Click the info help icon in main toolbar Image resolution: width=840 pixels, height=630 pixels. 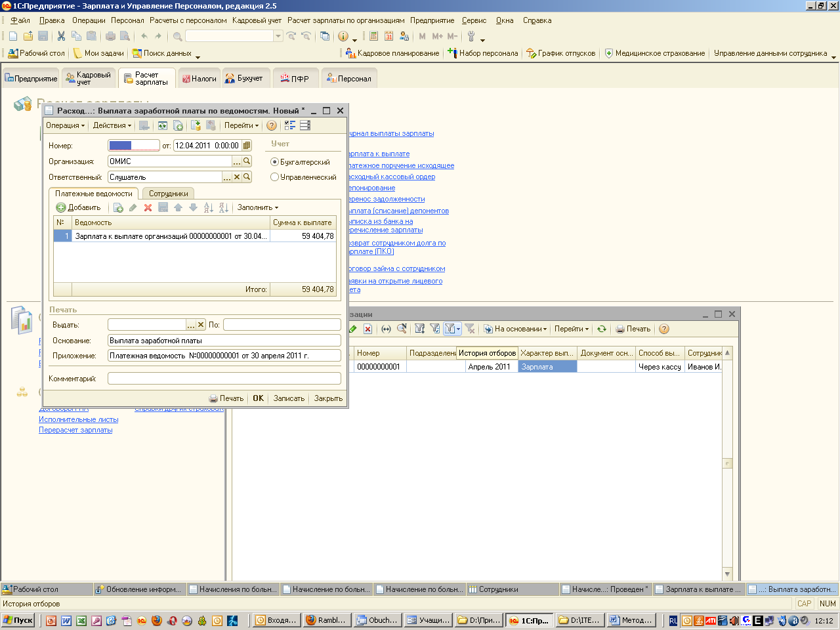[x=343, y=36]
